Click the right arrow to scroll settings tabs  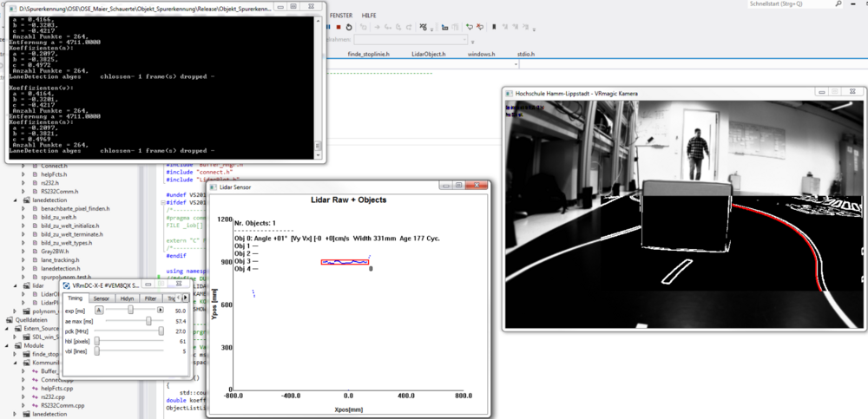pos(184,298)
